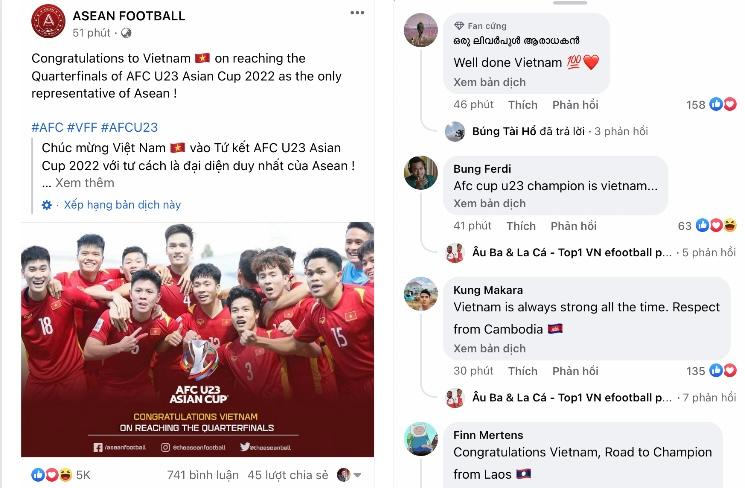
Task: Open the comment-as profile selector dropdown
Action: coord(349,474)
